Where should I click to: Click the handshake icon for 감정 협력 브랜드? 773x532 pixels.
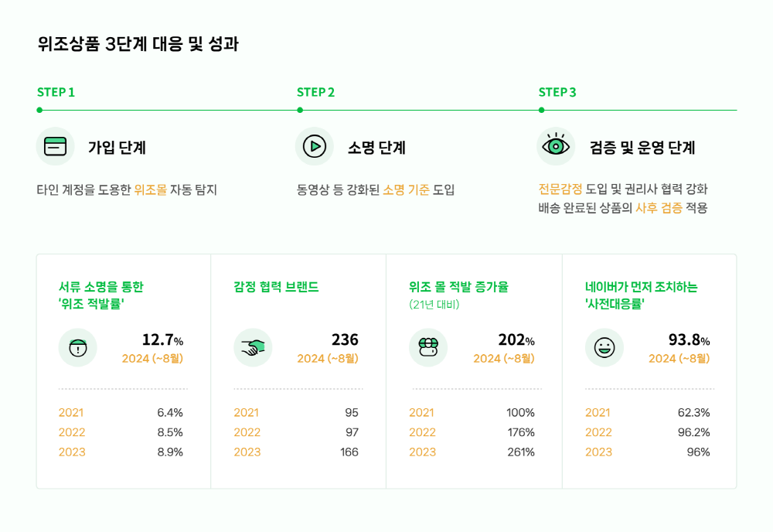[253, 348]
